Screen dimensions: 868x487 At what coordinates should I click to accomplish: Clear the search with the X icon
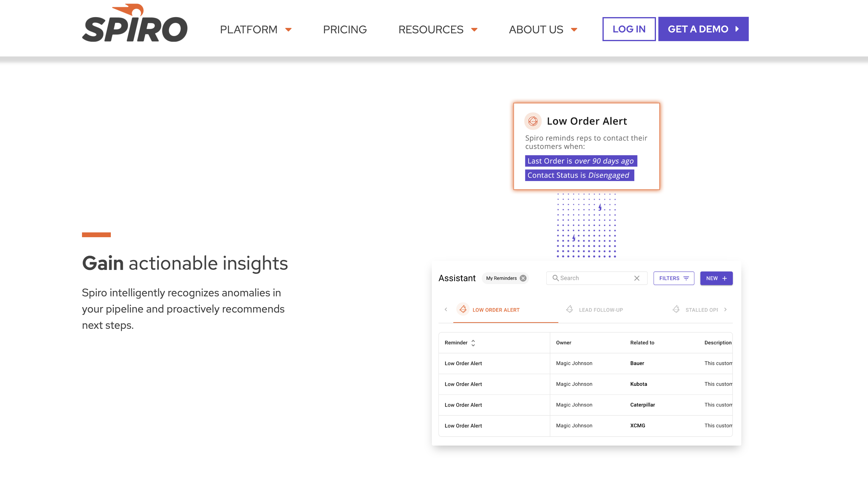[636, 278]
